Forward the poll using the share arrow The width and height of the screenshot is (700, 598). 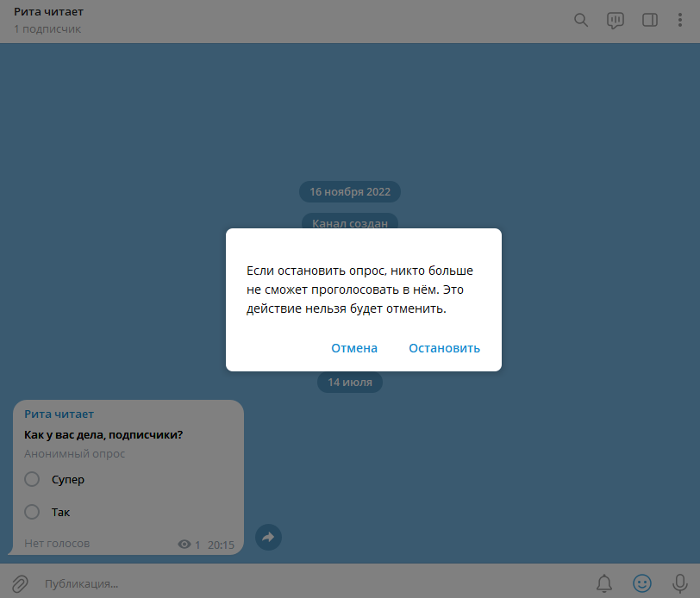click(x=268, y=537)
